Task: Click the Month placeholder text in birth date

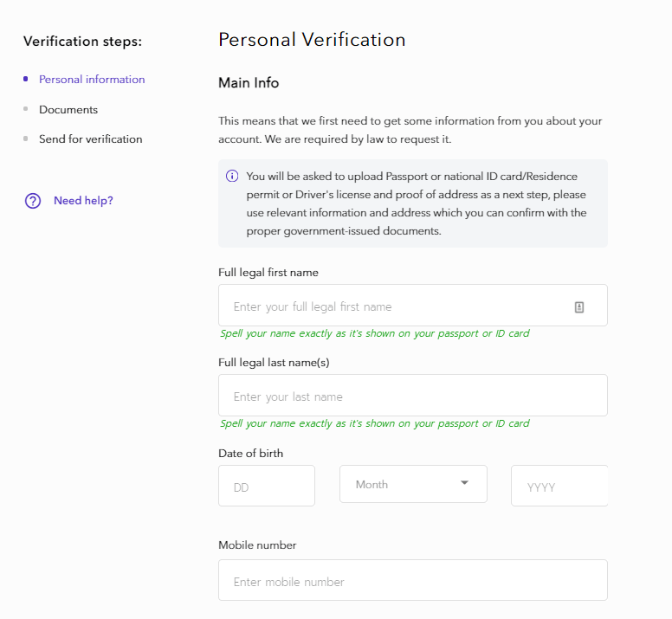Action: click(x=372, y=485)
